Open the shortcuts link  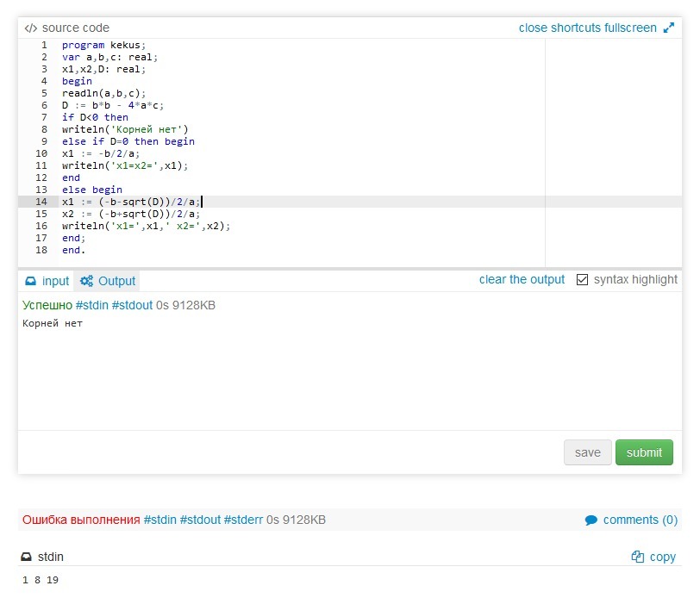coord(576,28)
